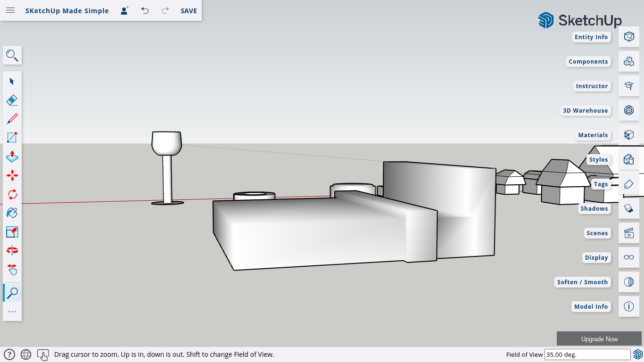Click the Upgrade Now button
The width and height of the screenshot is (644, 362).
599,339
